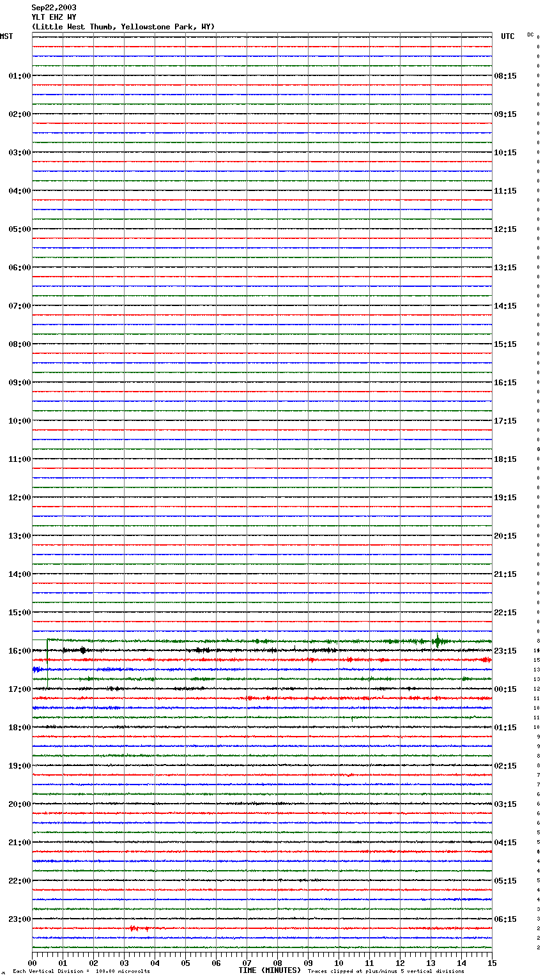
Task: Click the 10:15 UTC time label
Action: tap(505, 153)
